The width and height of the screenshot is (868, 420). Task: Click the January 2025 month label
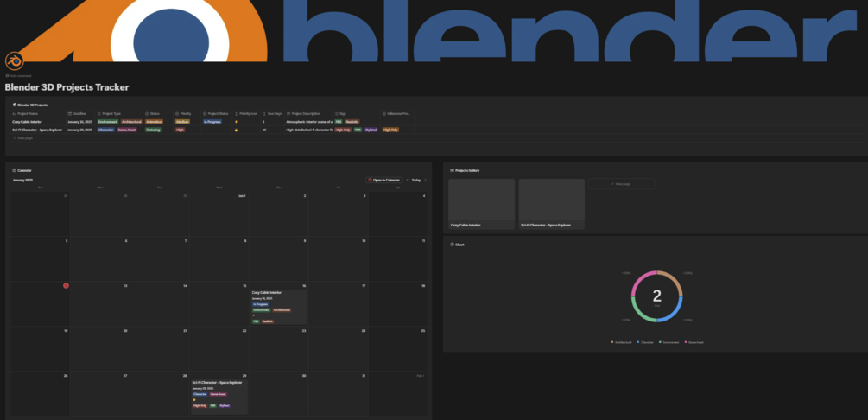point(22,180)
